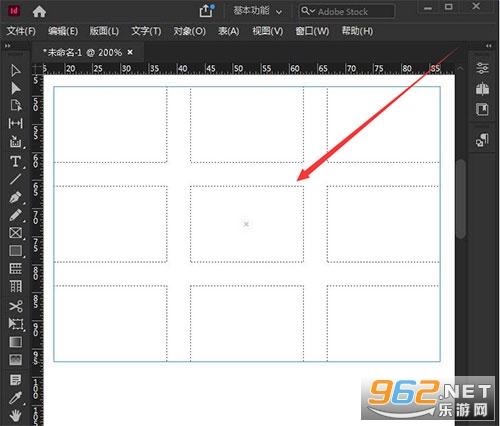Open the CC Libraries panel icon
This screenshot has height=426, width=500.
(x=482, y=89)
